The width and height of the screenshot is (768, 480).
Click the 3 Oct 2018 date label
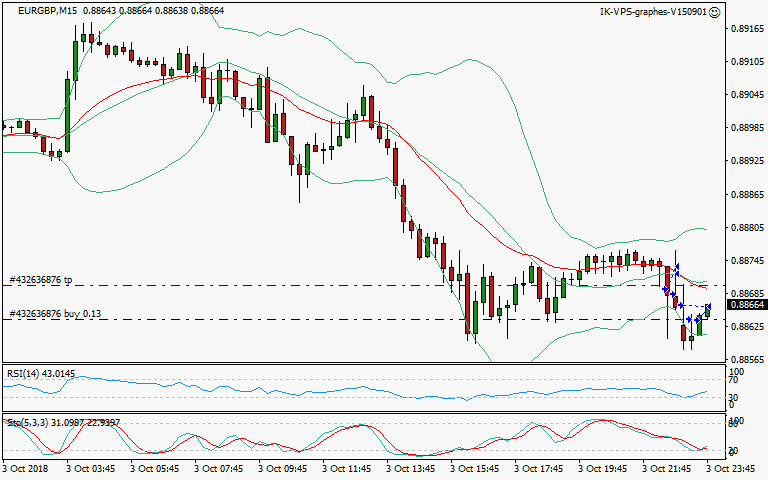coord(25,467)
